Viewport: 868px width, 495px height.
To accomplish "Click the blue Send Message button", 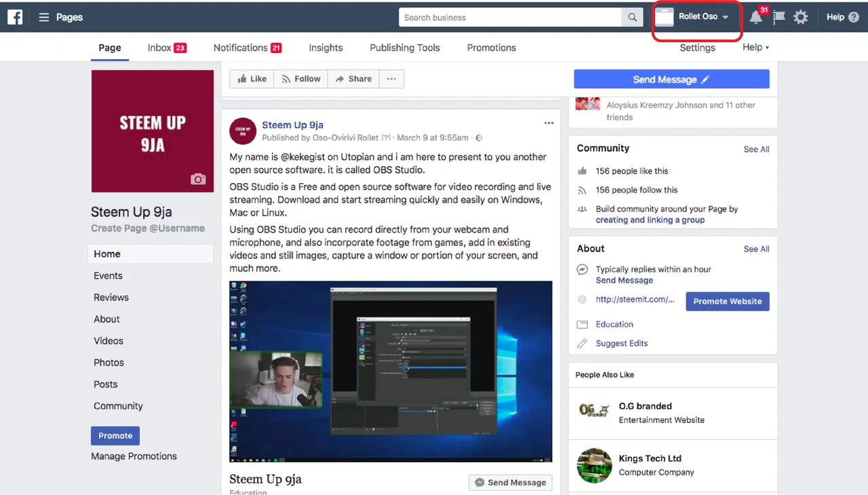I will [x=671, y=79].
